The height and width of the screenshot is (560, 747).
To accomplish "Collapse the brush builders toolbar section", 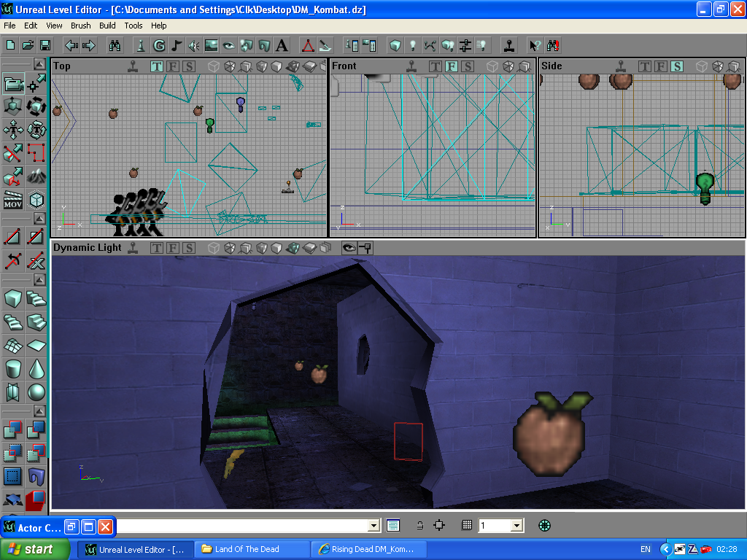I will 39,280.
